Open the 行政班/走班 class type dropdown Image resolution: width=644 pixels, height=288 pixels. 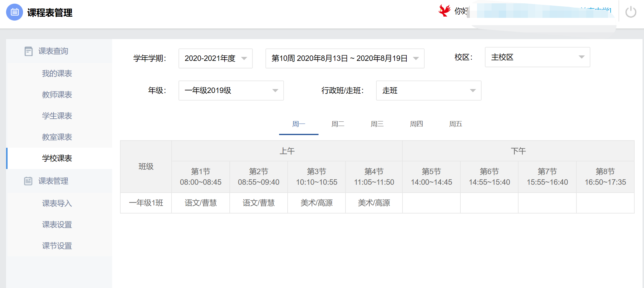pyautogui.click(x=428, y=91)
